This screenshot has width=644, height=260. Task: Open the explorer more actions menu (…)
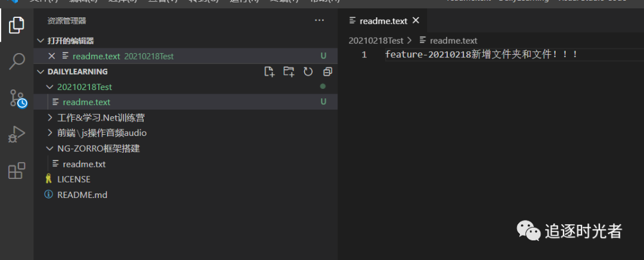(319, 20)
